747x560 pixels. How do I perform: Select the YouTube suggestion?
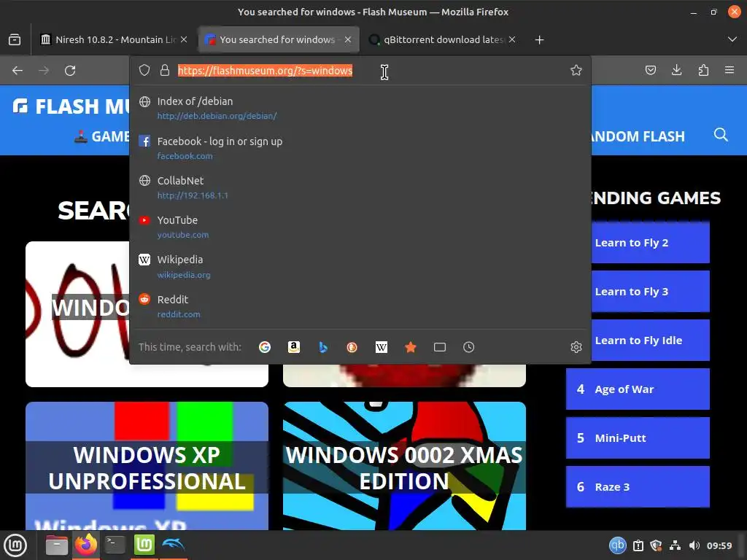[x=360, y=227]
